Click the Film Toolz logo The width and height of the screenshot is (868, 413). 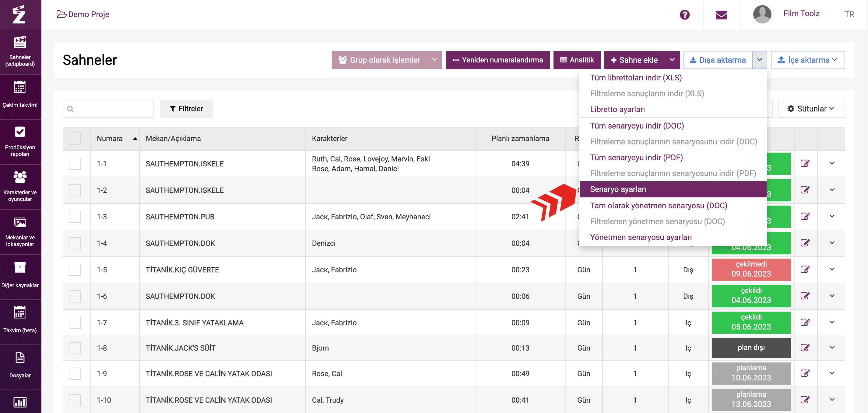[19, 14]
